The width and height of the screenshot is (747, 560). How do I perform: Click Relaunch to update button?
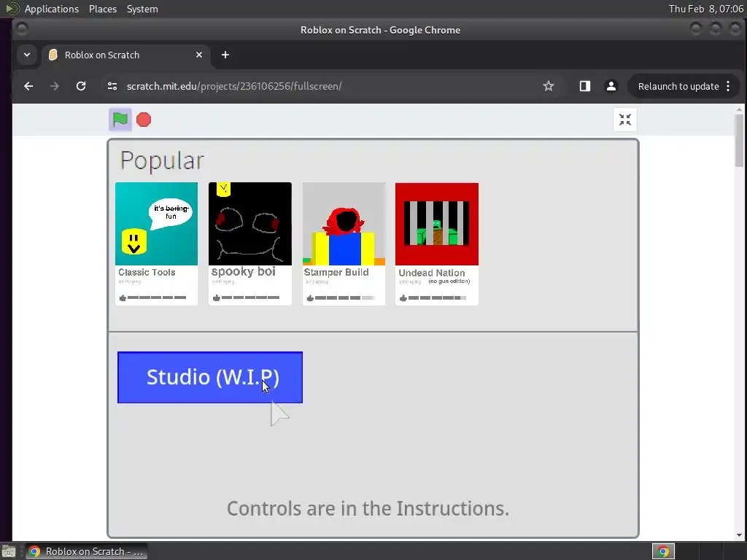678,86
